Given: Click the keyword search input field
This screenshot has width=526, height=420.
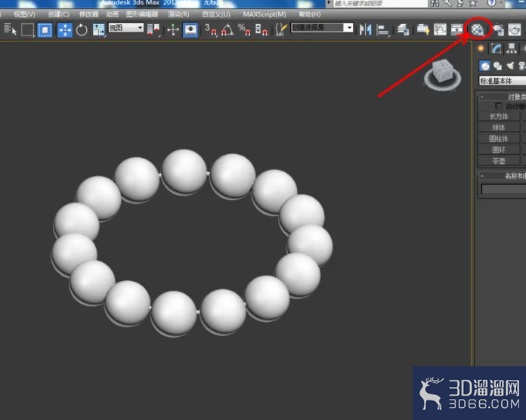Looking at the screenshot, I should (x=380, y=4).
